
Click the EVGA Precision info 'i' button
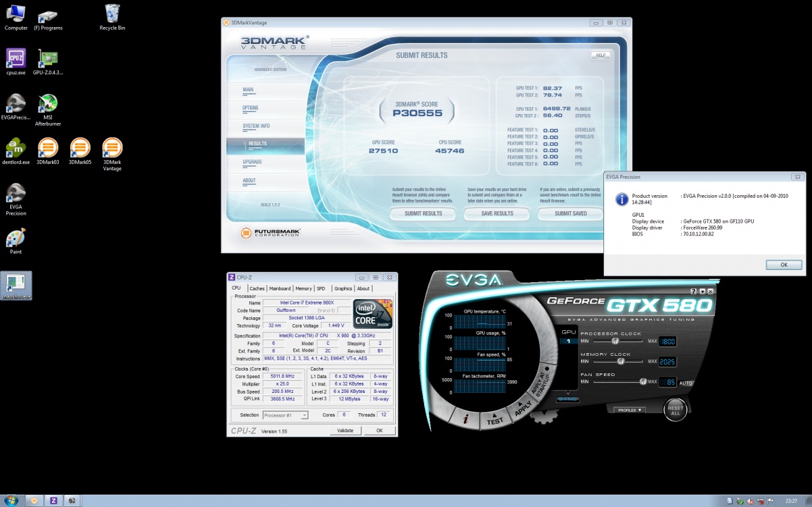point(466,419)
